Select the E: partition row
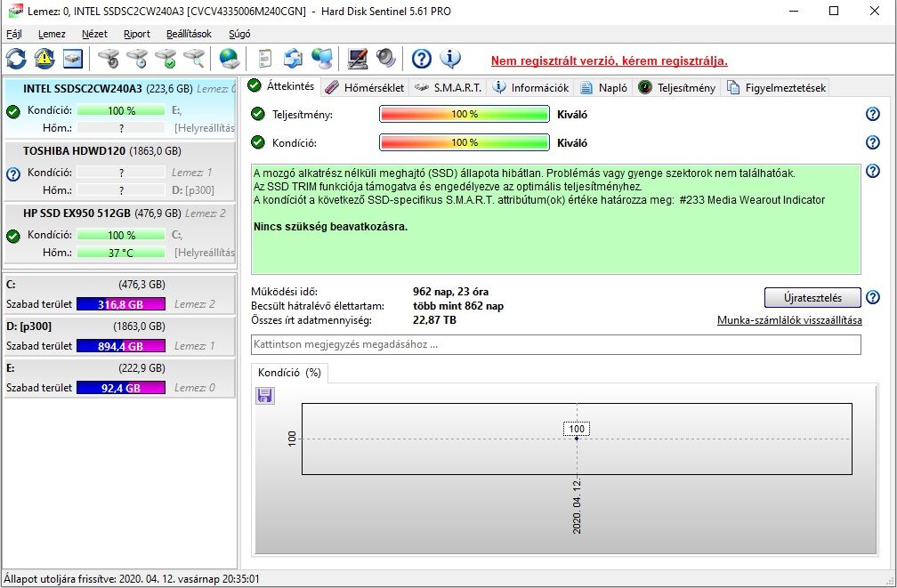The width and height of the screenshot is (897, 588). pos(119,378)
